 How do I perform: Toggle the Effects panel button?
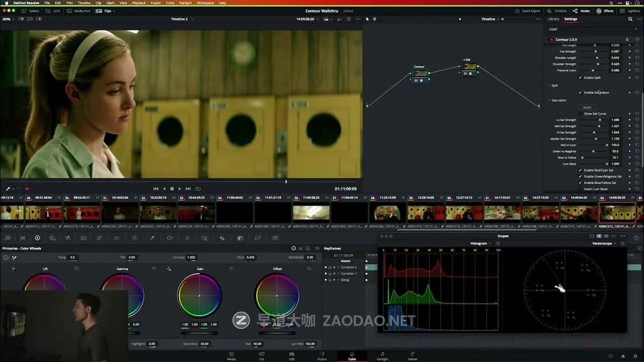click(x=605, y=11)
